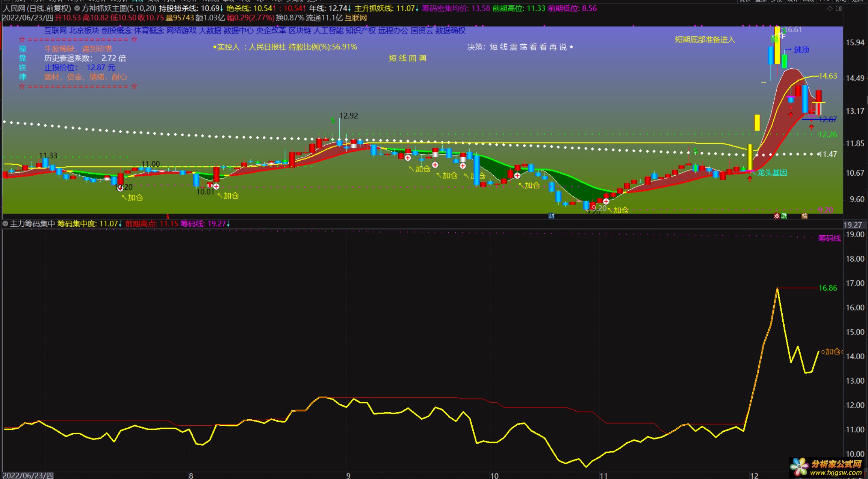Viewport: 868px width, 479px height.
Task: Open the 远程办公 concept tag
Action: click(x=393, y=30)
